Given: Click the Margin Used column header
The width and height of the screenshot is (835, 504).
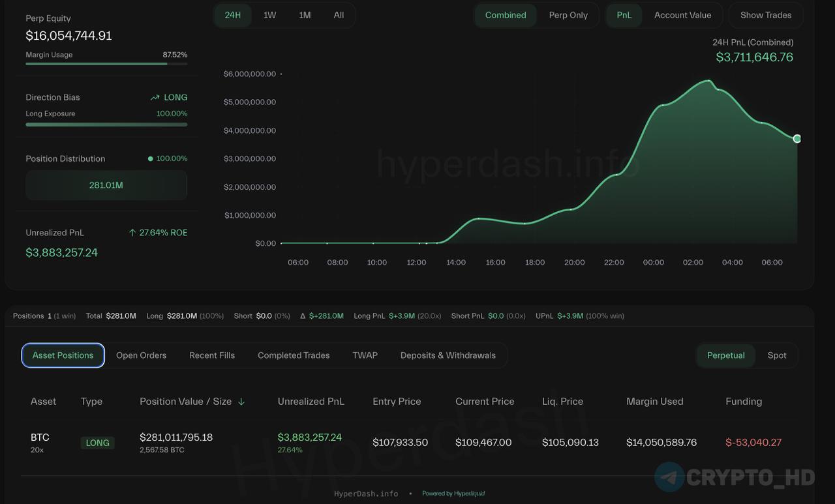Looking at the screenshot, I should [x=655, y=402].
